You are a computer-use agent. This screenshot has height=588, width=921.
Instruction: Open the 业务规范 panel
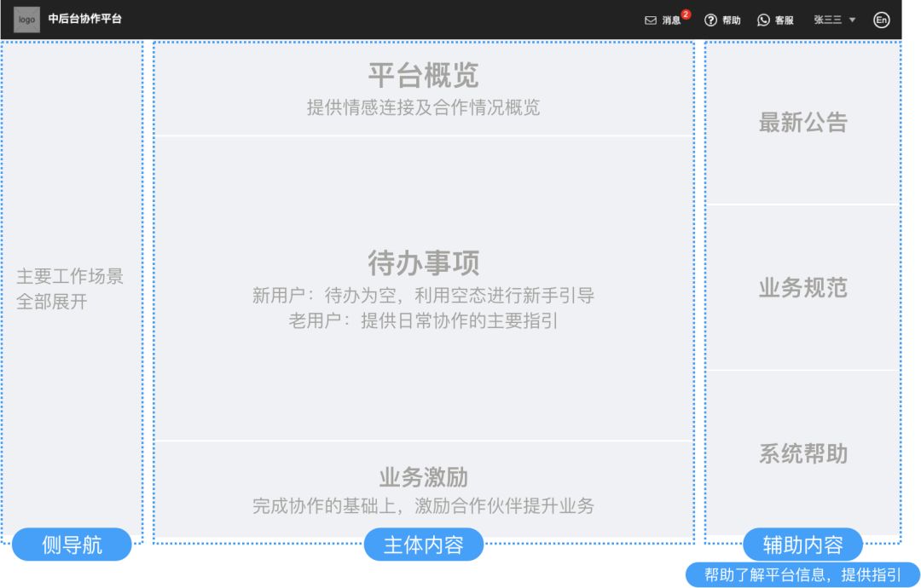[x=802, y=287]
